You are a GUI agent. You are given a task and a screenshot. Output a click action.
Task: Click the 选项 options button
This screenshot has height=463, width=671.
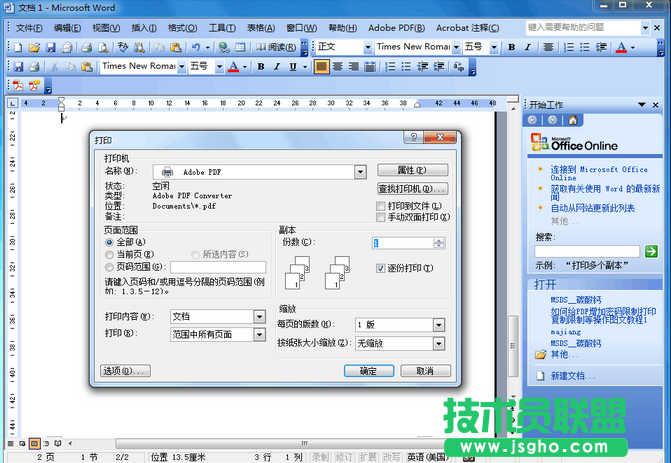(x=125, y=371)
